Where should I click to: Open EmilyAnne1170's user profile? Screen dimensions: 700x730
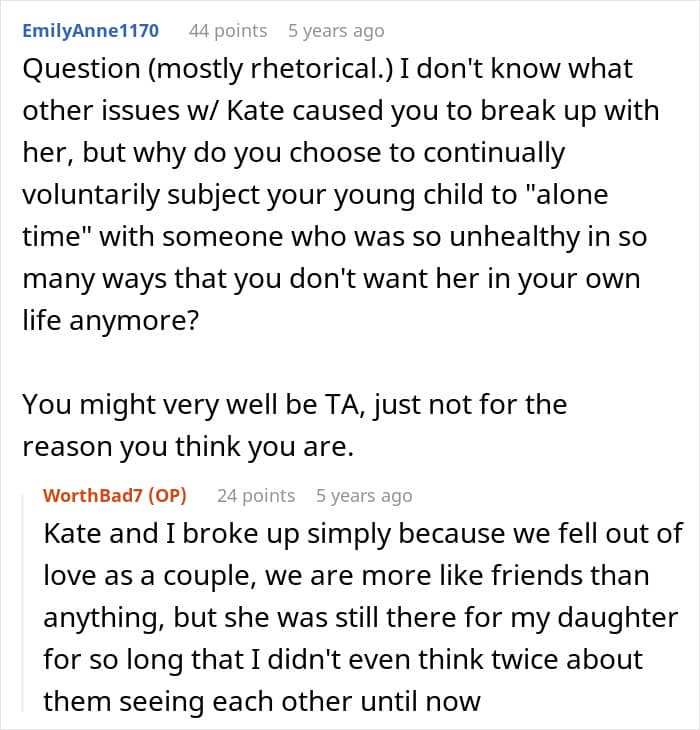(91, 31)
